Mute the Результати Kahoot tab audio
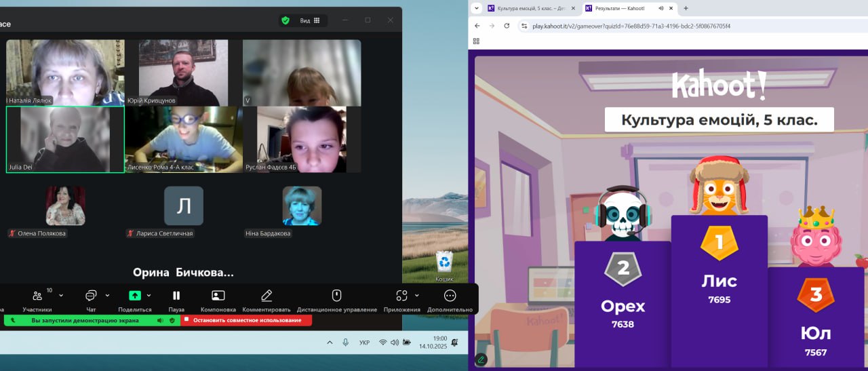868x371 pixels. pos(660,8)
